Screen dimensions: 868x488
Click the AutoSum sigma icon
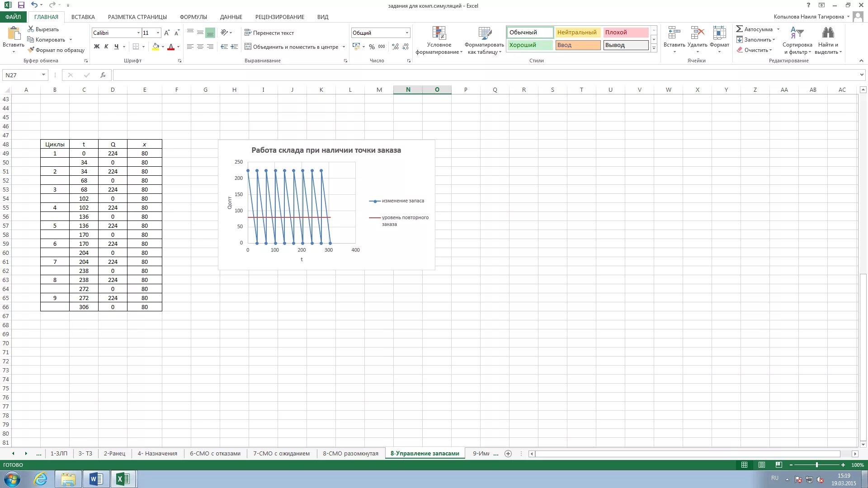click(x=740, y=29)
